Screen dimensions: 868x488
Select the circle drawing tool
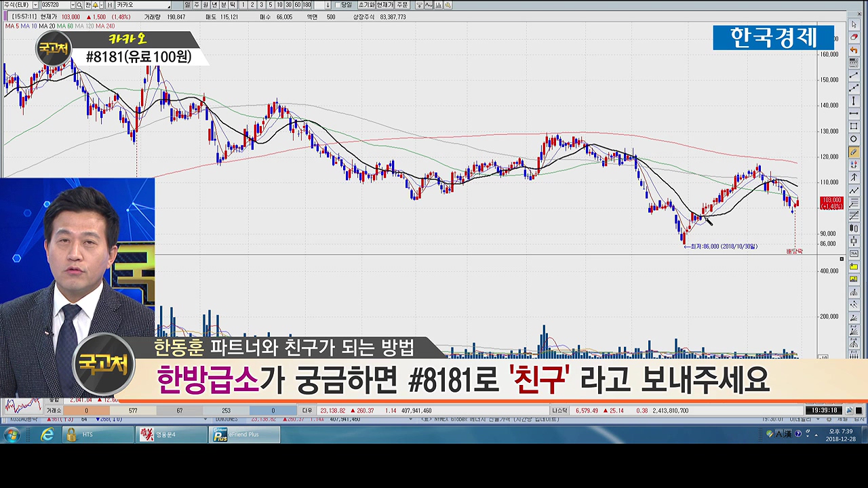854,139
